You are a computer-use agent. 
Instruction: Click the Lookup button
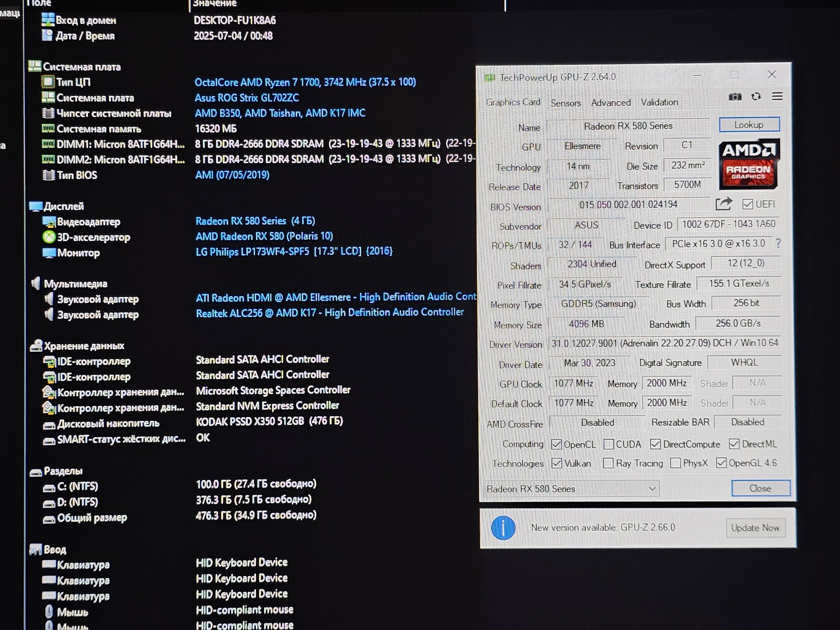click(749, 125)
